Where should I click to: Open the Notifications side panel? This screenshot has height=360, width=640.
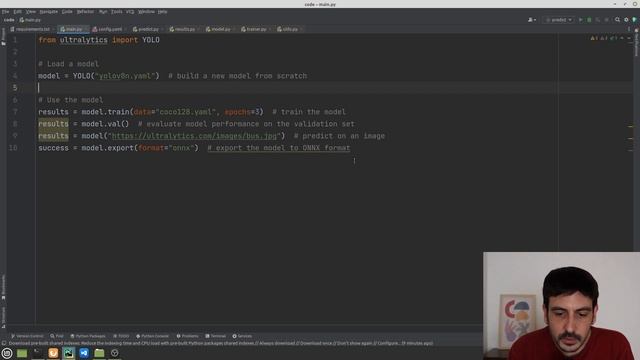click(x=636, y=43)
